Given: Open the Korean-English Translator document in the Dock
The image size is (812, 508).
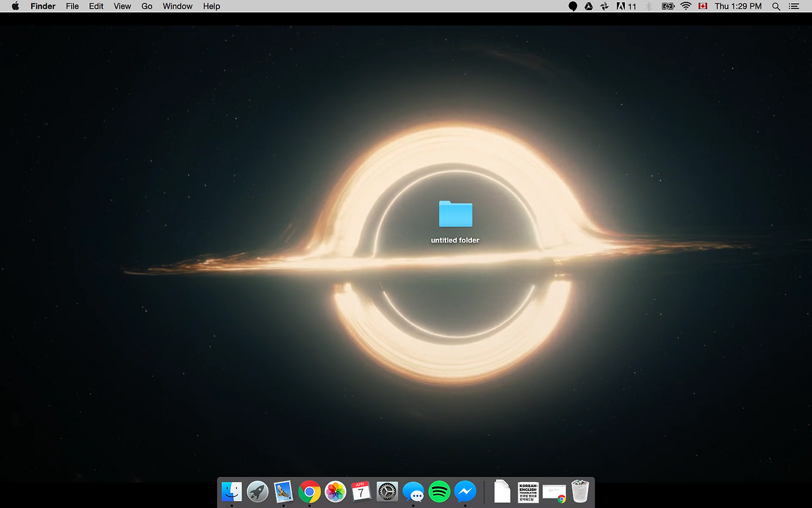Looking at the screenshot, I should [528, 491].
